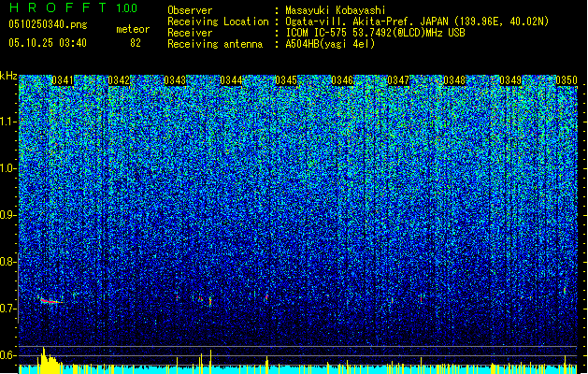The height and width of the screenshot is (374, 588).
Task: Click the long red meteor echo trail after 0341
Action: pos(50,300)
